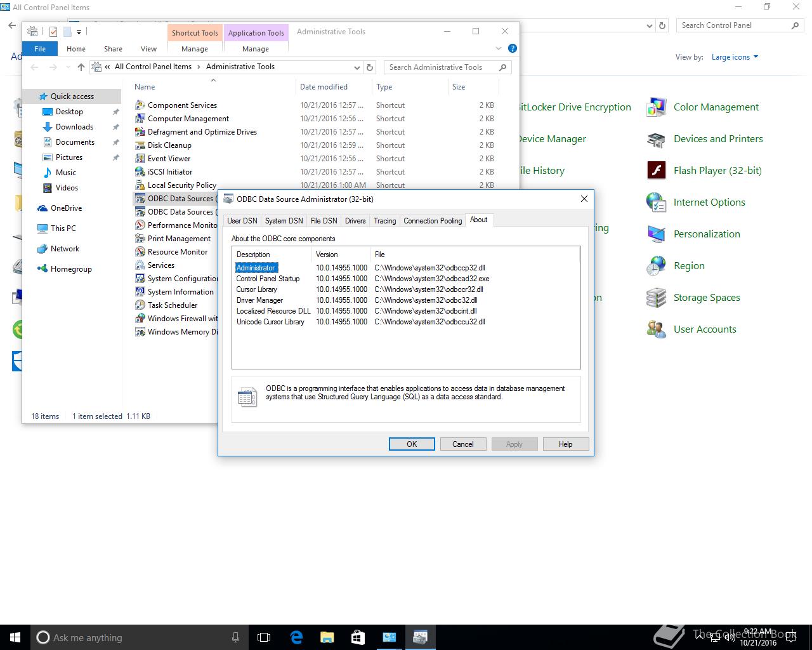Open the Tracing tab
This screenshot has width=812, height=650.
tap(384, 221)
